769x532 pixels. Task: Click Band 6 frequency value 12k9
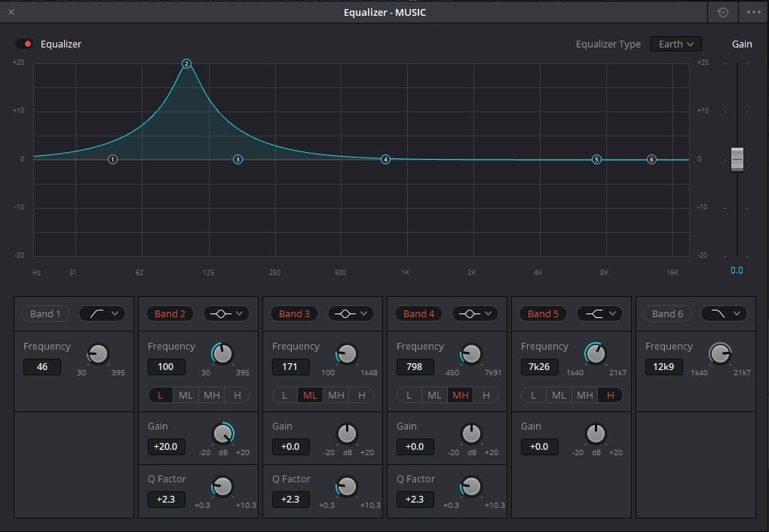[663, 367]
